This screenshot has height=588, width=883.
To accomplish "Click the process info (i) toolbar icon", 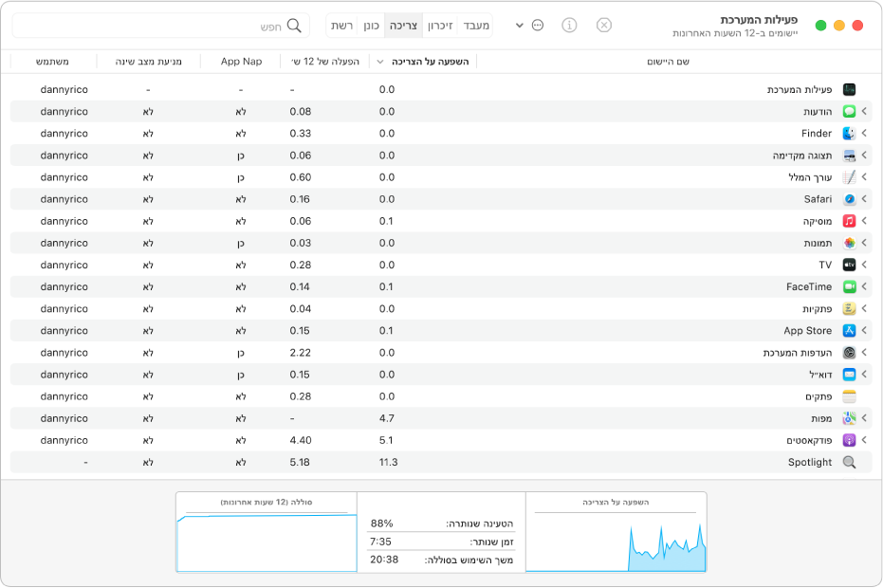I will [x=569, y=26].
